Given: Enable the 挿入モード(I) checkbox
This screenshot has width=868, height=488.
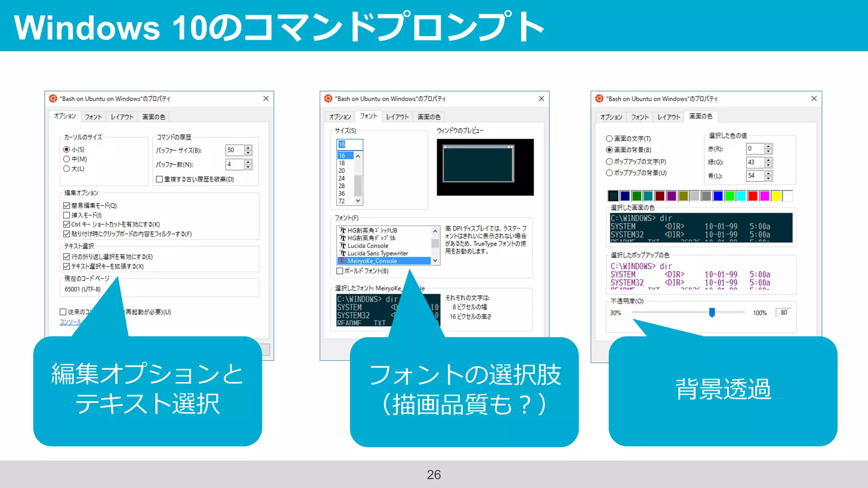Looking at the screenshot, I should click(x=67, y=215).
